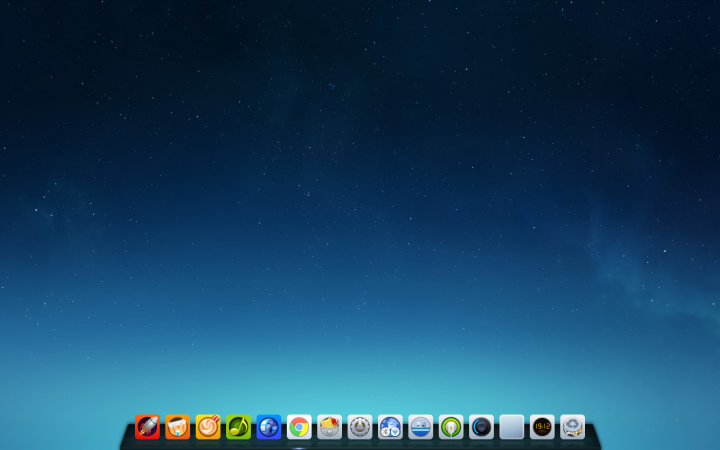Launch the orange swirl movie player icon
This screenshot has height=450, width=720.
[208, 427]
